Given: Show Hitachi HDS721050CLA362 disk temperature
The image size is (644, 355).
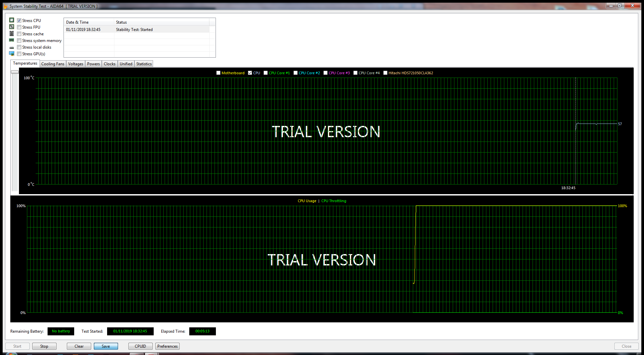Looking at the screenshot, I should tap(386, 73).
